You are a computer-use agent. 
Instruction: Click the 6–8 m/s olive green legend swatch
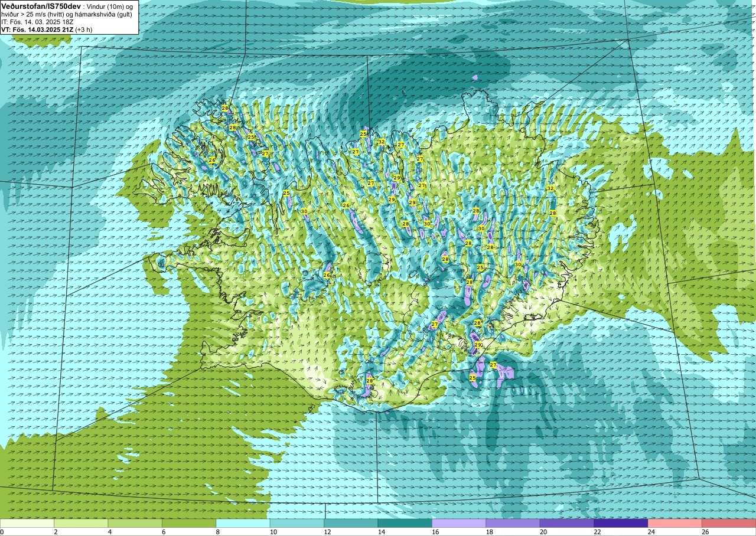[189, 523]
